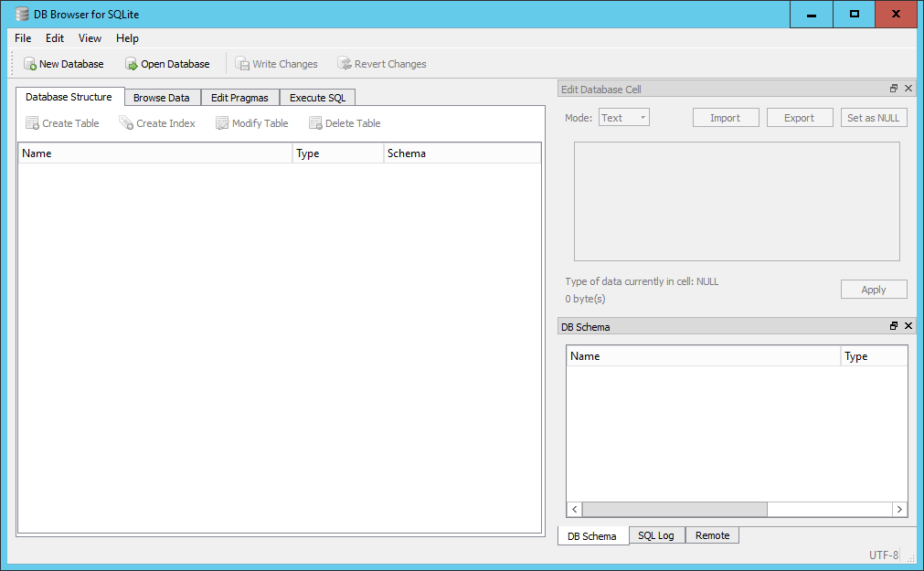Open the Edit menu

55,38
